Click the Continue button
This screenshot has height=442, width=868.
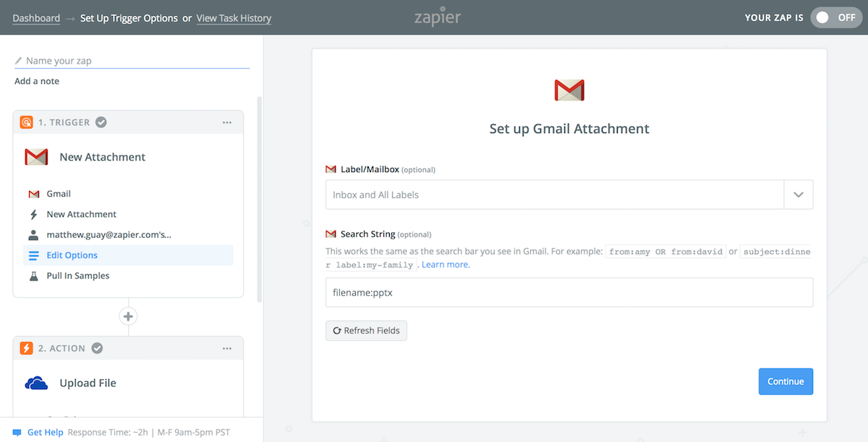[x=786, y=381]
